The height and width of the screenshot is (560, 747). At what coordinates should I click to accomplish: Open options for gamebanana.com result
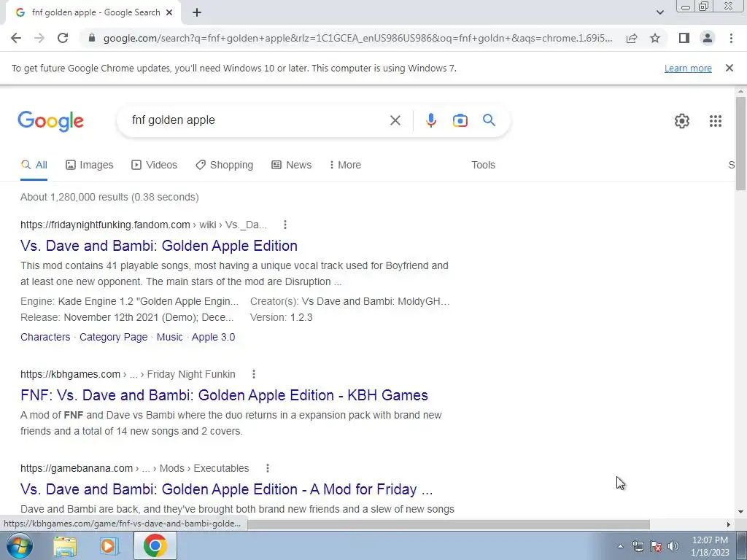(268, 468)
